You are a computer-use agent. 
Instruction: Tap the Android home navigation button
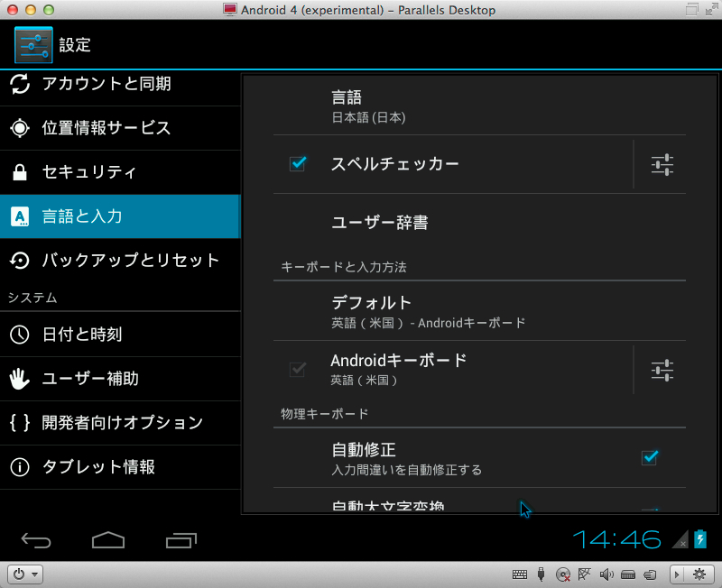108,540
